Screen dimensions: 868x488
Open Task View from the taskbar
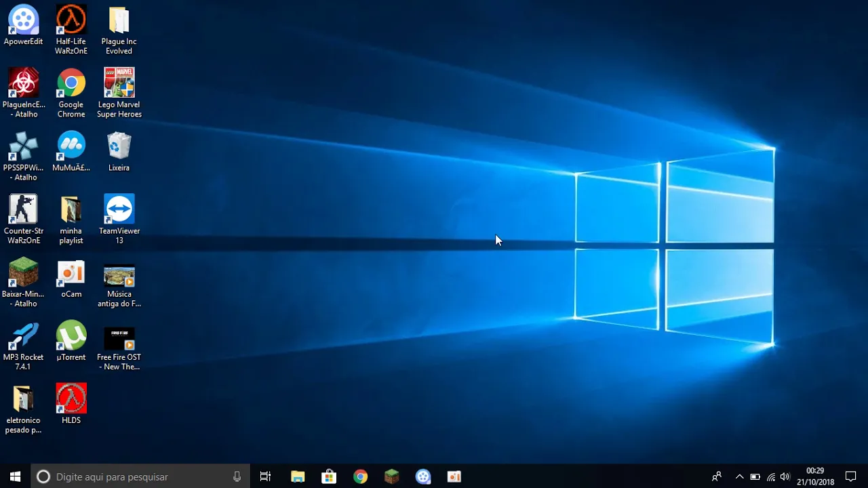click(266, 476)
